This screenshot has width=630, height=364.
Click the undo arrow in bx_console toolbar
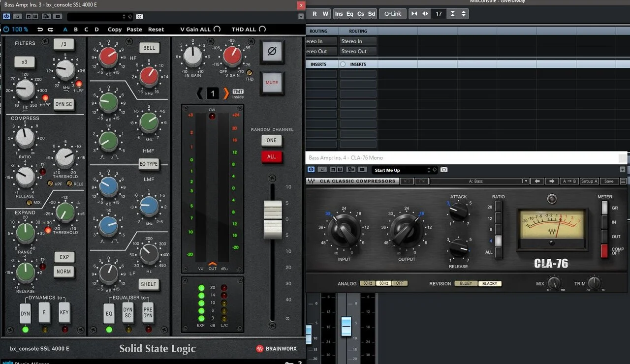coord(40,30)
